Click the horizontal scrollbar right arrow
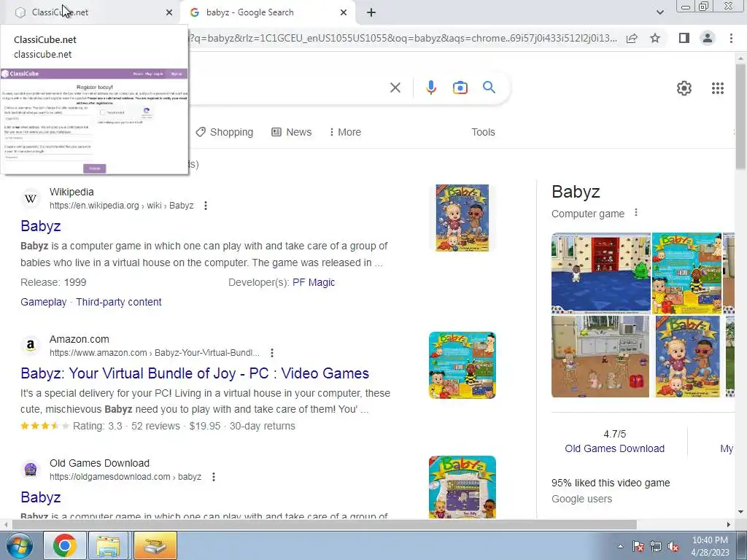 [729, 524]
